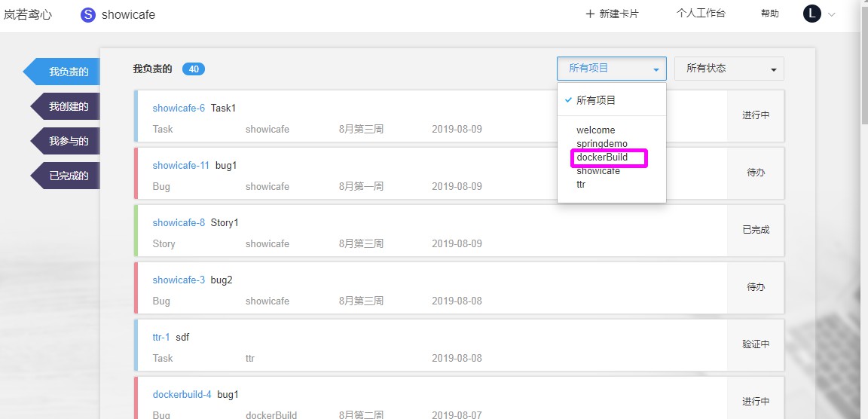This screenshot has width=868, height=419.
Task: Open 个人工作台 in the top bar
Action: [x=700, y=14]
